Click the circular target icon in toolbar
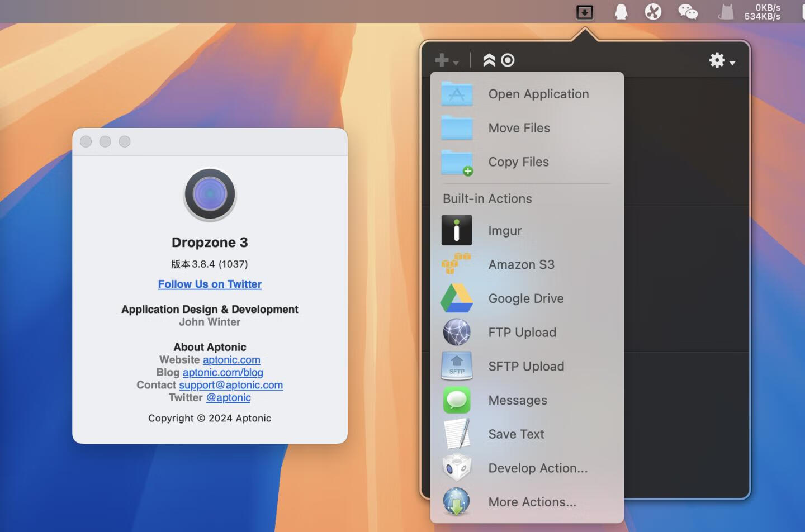Image resolution: width=805 pixels, height=532 pixels. (508, 60)
